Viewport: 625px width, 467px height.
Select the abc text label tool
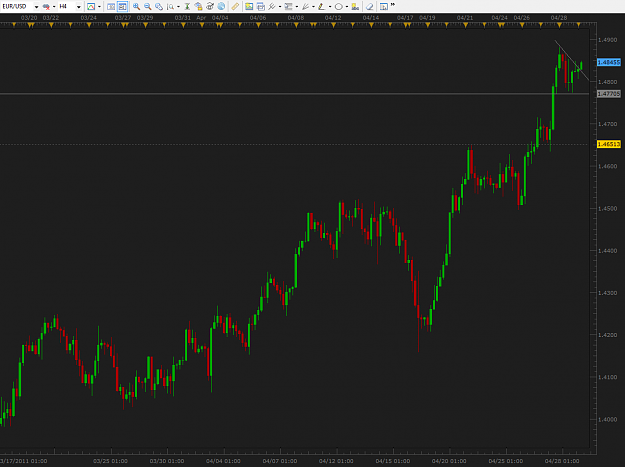pyautogui.click(x=355, y=7)
